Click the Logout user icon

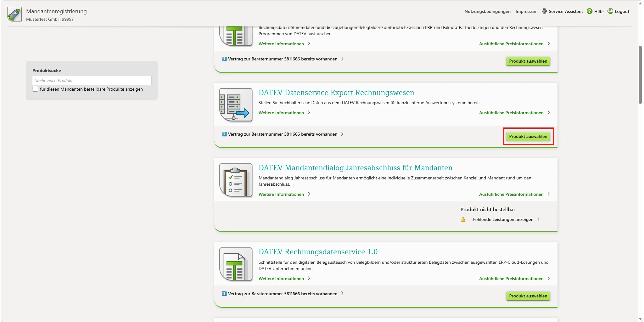pos(610,11)
